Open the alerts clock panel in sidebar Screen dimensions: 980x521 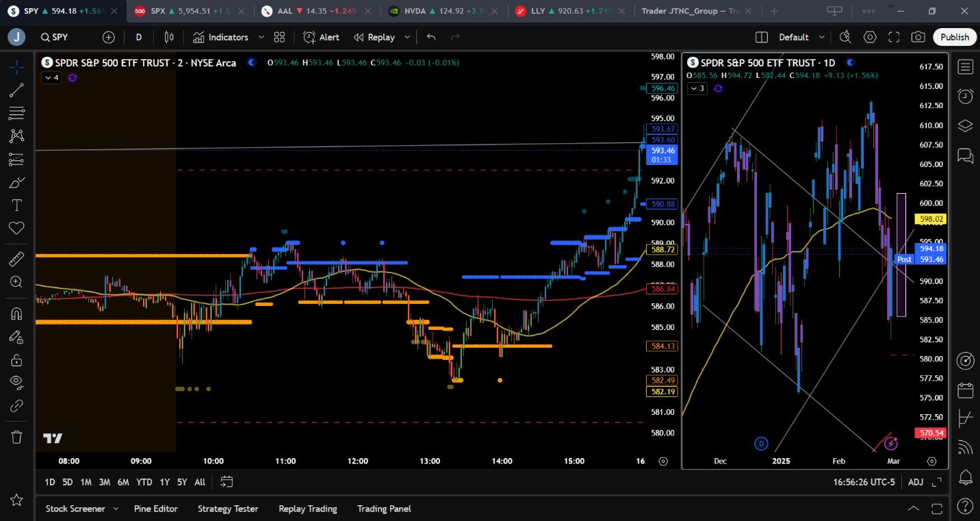tap(966, 96)
